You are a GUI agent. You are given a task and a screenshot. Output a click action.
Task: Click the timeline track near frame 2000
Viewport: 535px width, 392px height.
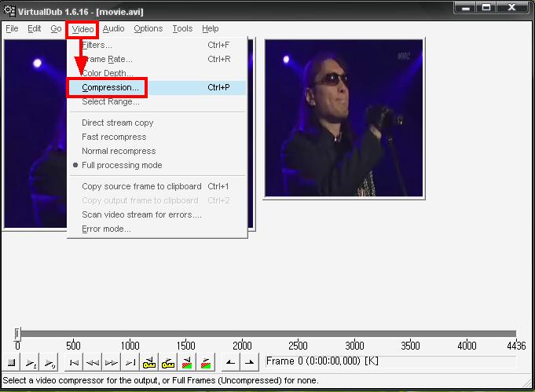[242, 334]
